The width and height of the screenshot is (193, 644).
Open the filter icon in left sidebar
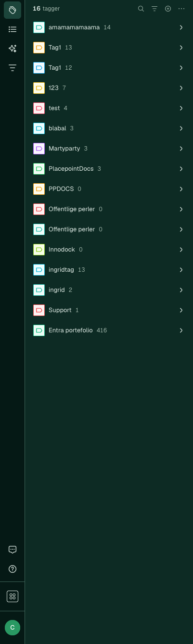[x=13, y=68]
